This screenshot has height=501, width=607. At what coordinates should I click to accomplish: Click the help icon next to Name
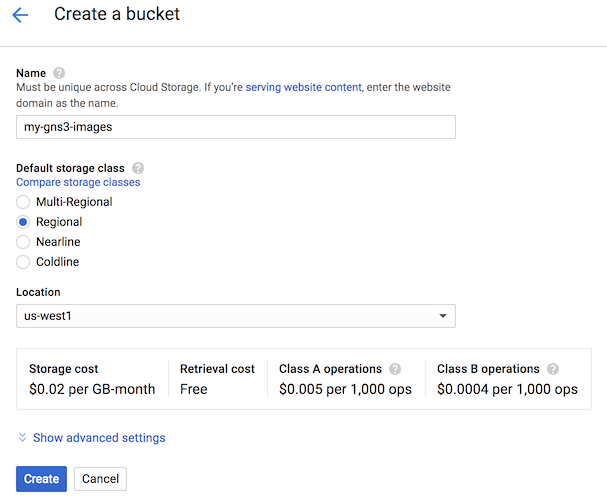point(59,73)
